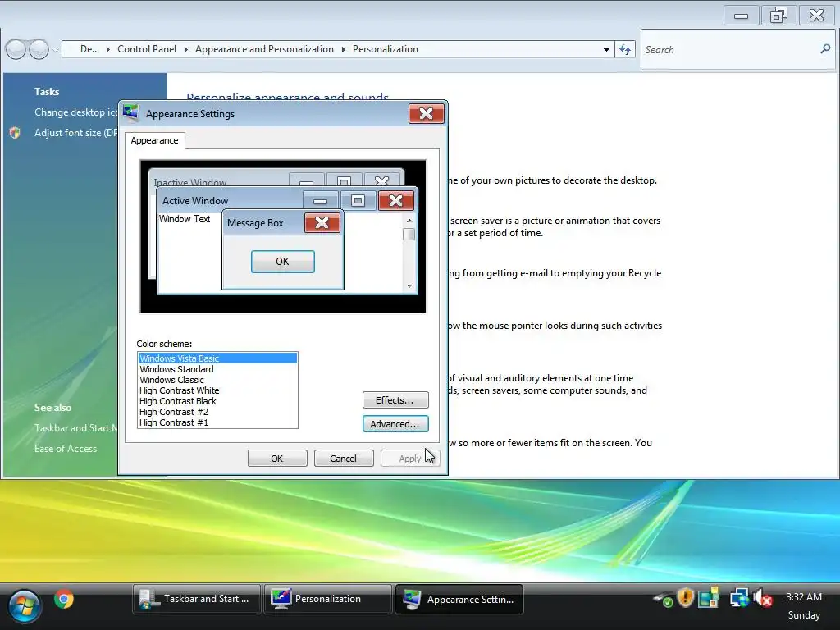The width and height of the screenshot is (840, 630).
Task: Select Windows Standard color scheme
Action: click(x=217, y=369)
